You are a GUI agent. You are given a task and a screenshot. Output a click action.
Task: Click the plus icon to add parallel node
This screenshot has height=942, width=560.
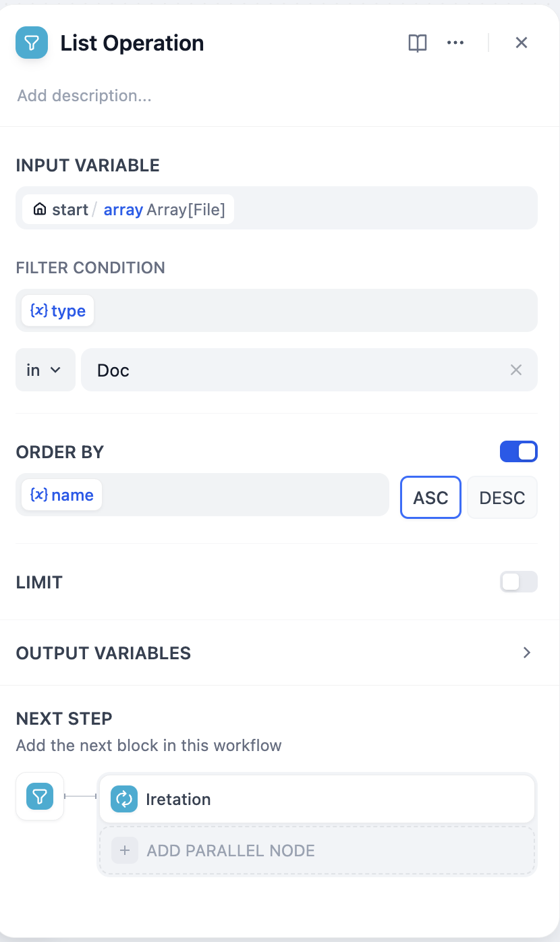(124, 850)
